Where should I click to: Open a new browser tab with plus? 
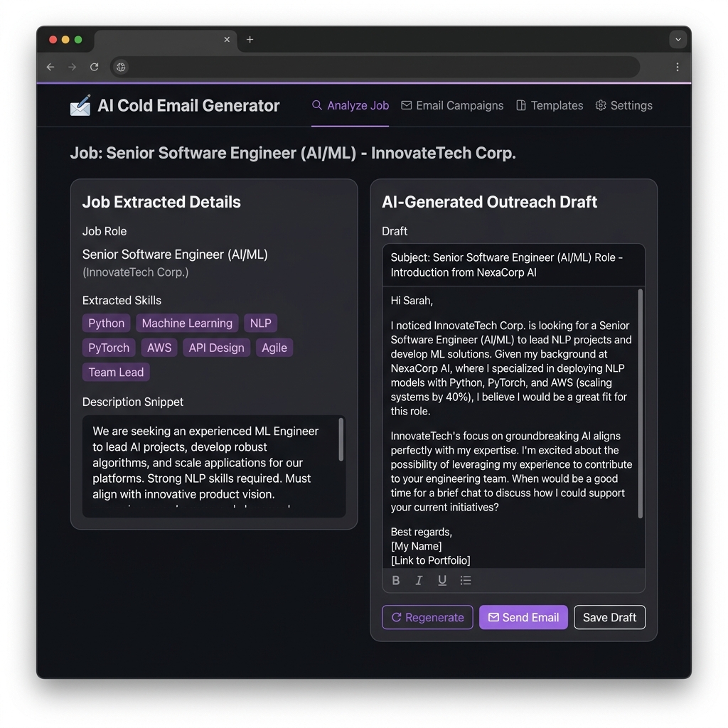pyautogui.click(x=250, y=40)
